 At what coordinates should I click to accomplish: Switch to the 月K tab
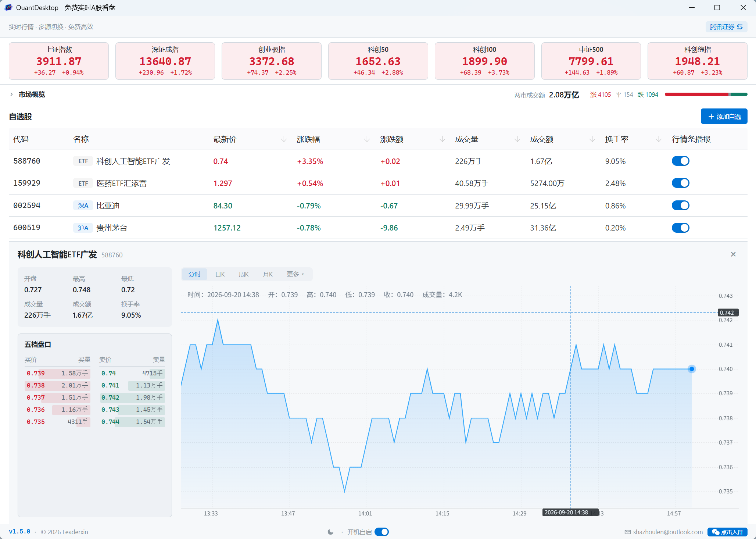click(x=268, y=274)
